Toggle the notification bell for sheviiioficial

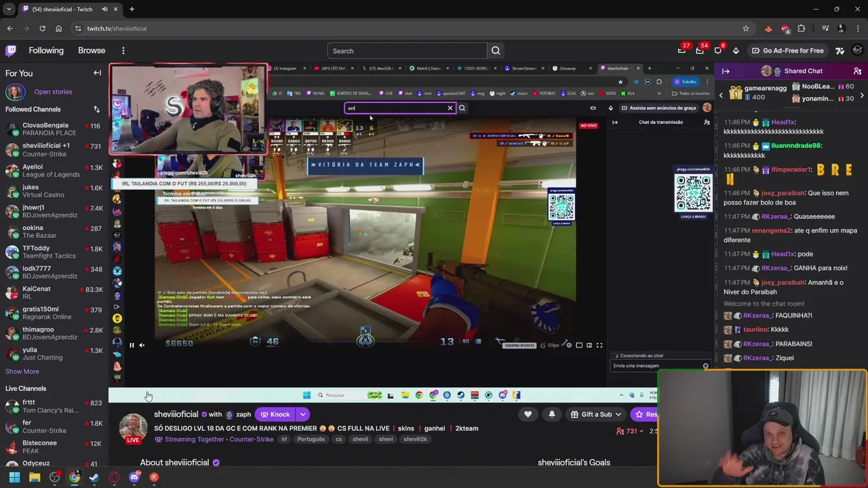(551, 414)
